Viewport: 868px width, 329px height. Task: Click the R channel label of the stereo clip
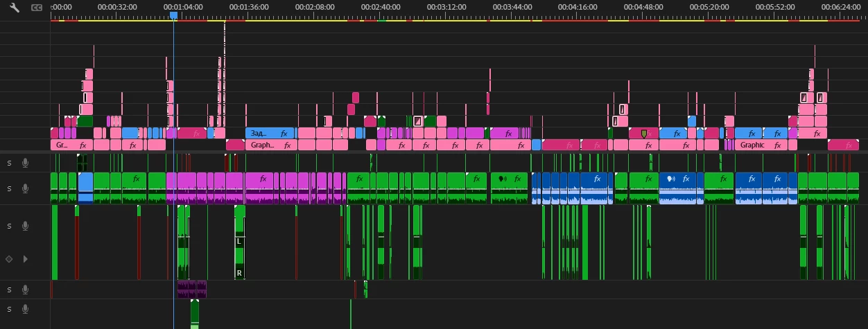239,274
